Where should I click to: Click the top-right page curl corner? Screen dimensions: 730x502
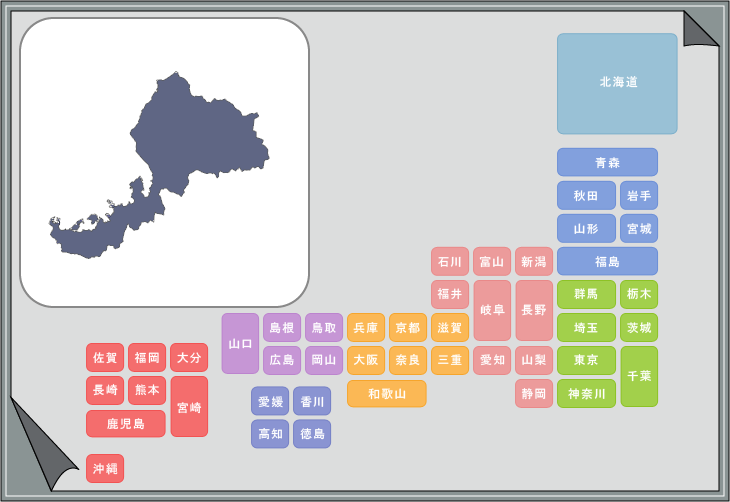click(x=699, y=29)
